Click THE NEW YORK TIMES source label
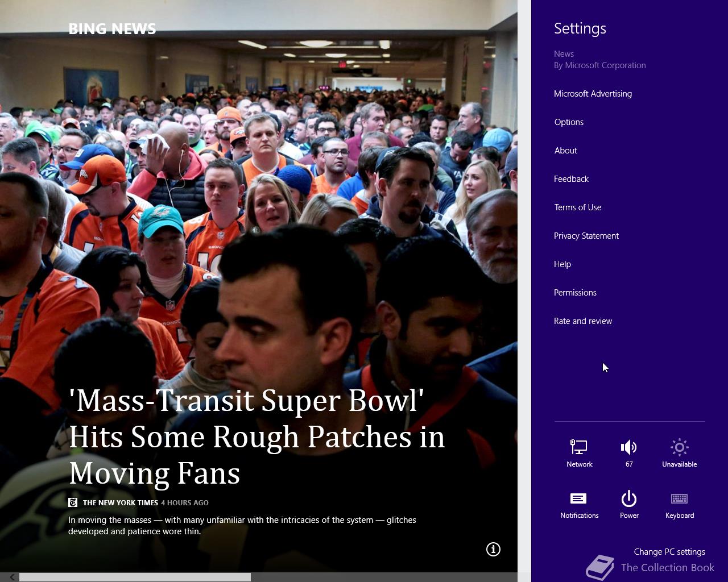Viewport: 728px width, 582px height. tap(120, 502)
